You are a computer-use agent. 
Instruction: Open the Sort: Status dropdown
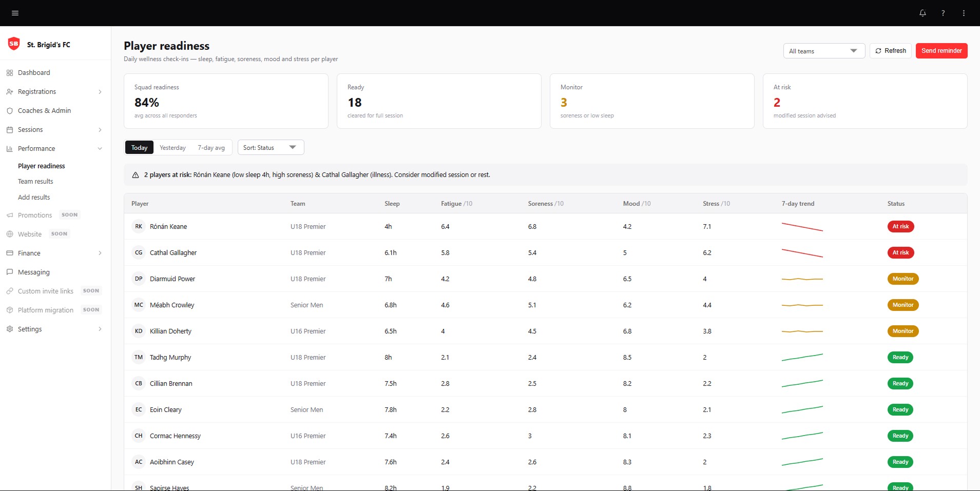coord(271,147)
